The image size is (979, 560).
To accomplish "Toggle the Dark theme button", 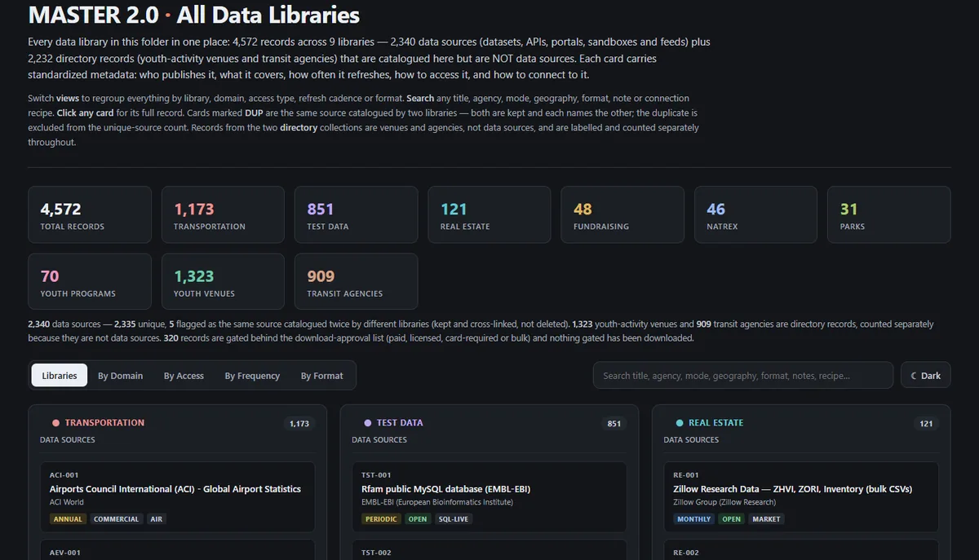I will [925, 376].
